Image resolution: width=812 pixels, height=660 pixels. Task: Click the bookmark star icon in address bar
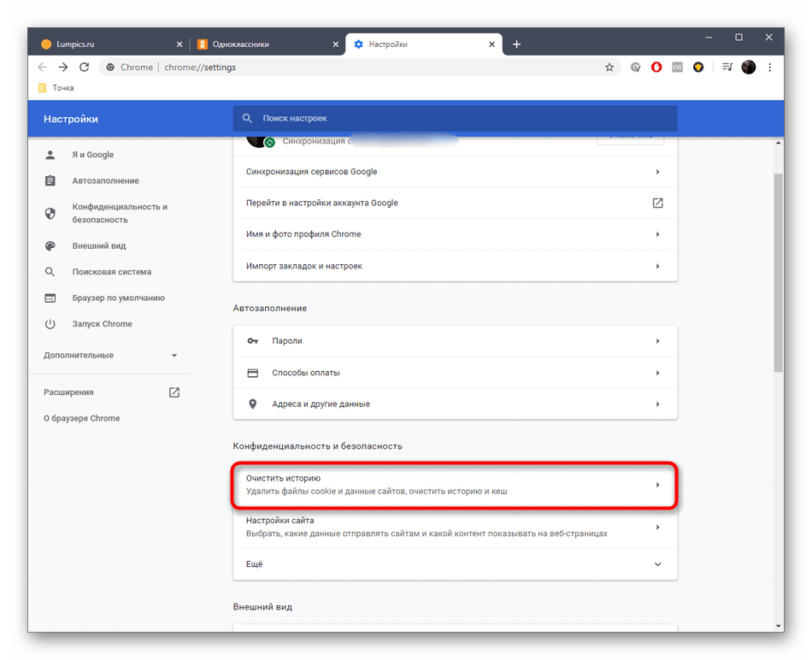609,68
